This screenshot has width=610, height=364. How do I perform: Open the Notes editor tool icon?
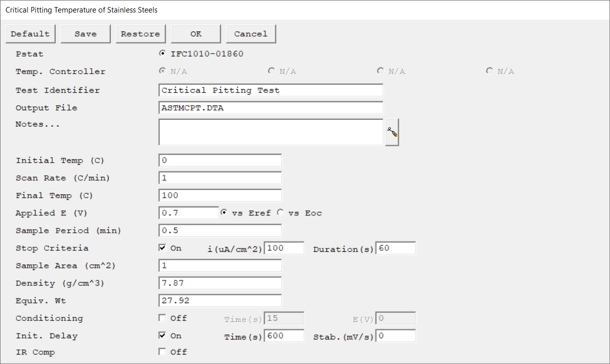pyautogui.click(x=392, y=133)
